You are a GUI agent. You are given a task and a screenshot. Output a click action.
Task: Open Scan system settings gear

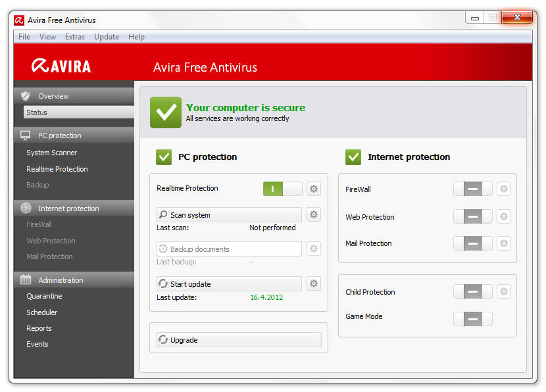coord(314,214)
